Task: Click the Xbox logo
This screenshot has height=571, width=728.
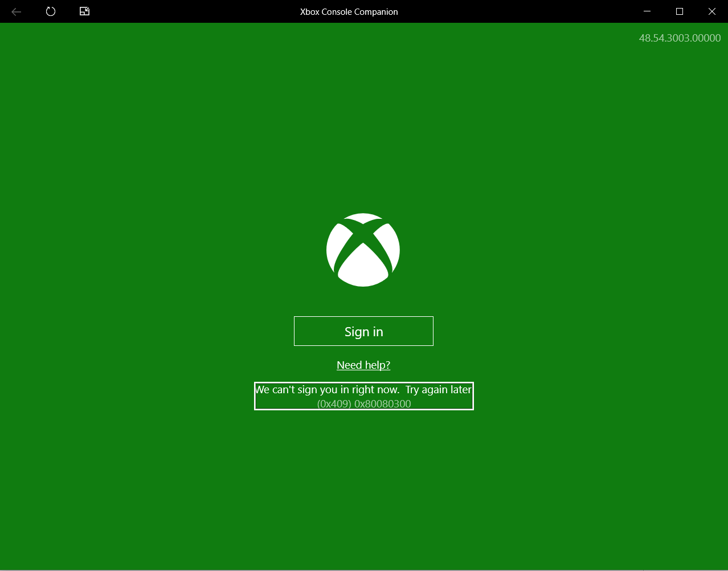Action: click(363, 250)
